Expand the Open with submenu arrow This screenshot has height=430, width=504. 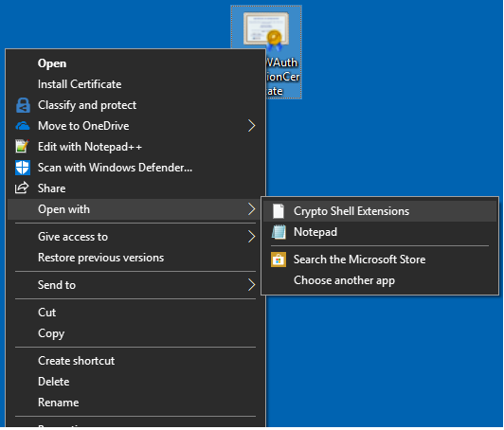point(252,209)
